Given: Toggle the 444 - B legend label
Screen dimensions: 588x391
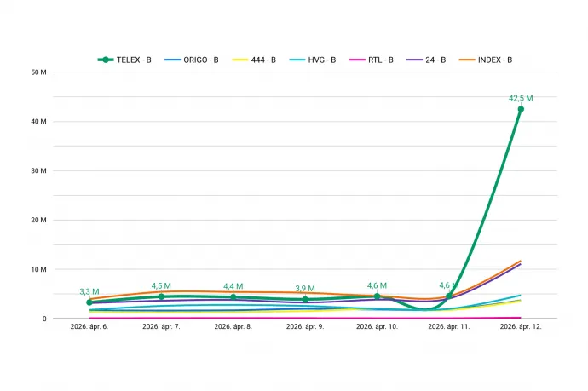Looking at the screenshot, I should 262,60.
